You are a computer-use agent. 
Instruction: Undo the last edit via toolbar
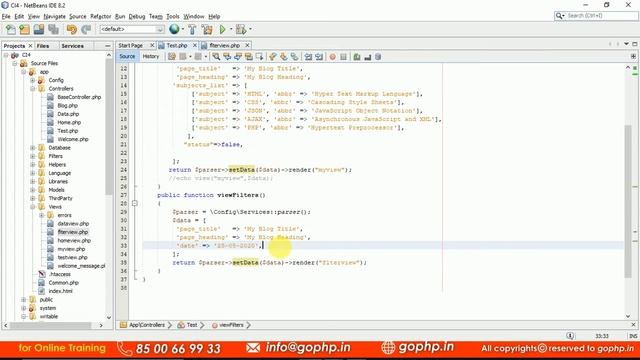pyautogui.click(x=72, y=29)
